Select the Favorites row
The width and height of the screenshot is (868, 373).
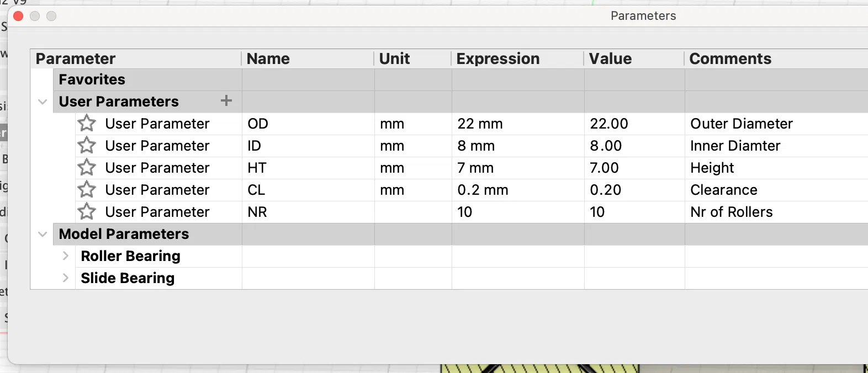coord(92,79)
